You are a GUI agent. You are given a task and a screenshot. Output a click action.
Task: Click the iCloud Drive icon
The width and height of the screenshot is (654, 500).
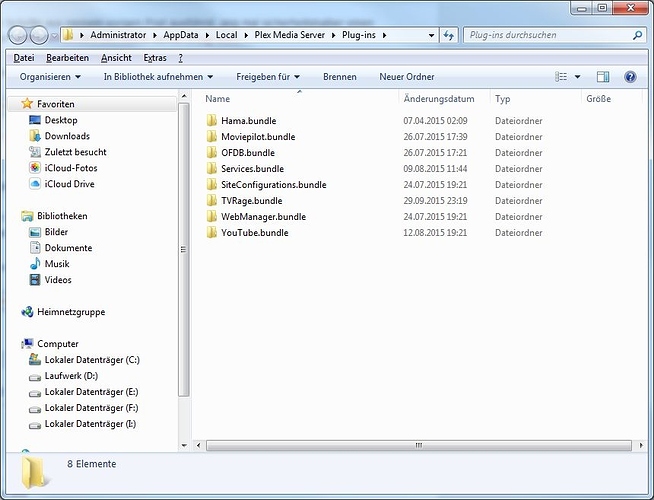point(35,184)
